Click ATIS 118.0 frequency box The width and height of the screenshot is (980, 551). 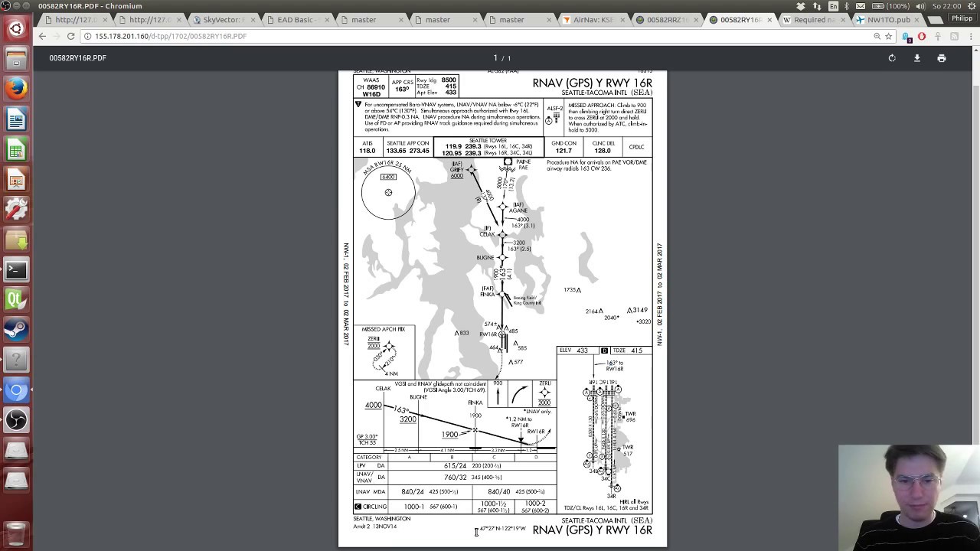point(367,147)
